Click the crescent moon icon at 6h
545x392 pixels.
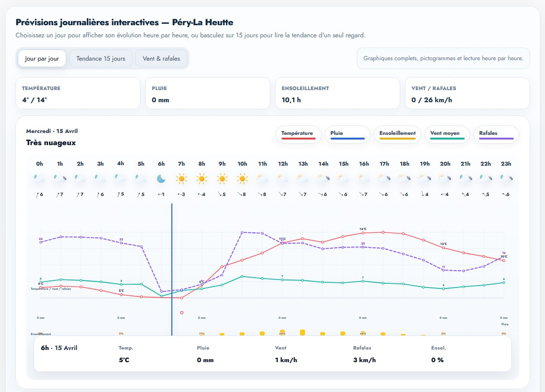[161, 179]
